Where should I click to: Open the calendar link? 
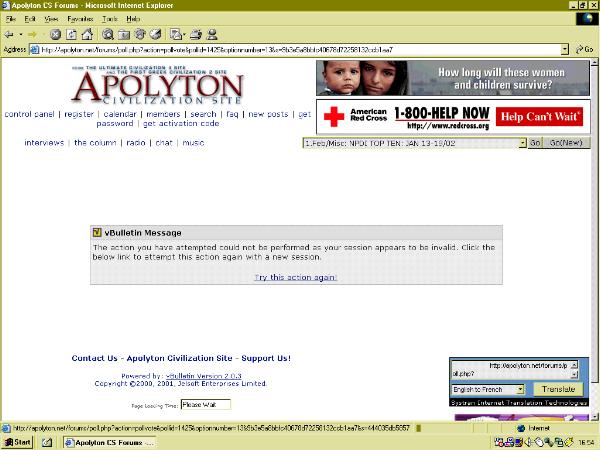(x=120, y=114)
